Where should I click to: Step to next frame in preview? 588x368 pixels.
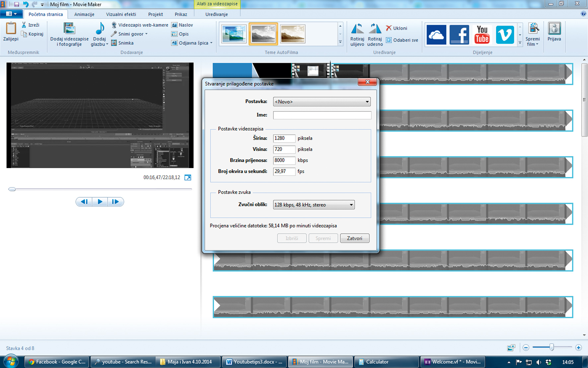115,202
